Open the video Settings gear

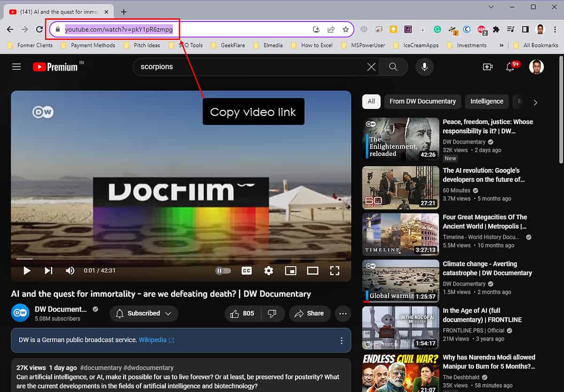point(268,270)
